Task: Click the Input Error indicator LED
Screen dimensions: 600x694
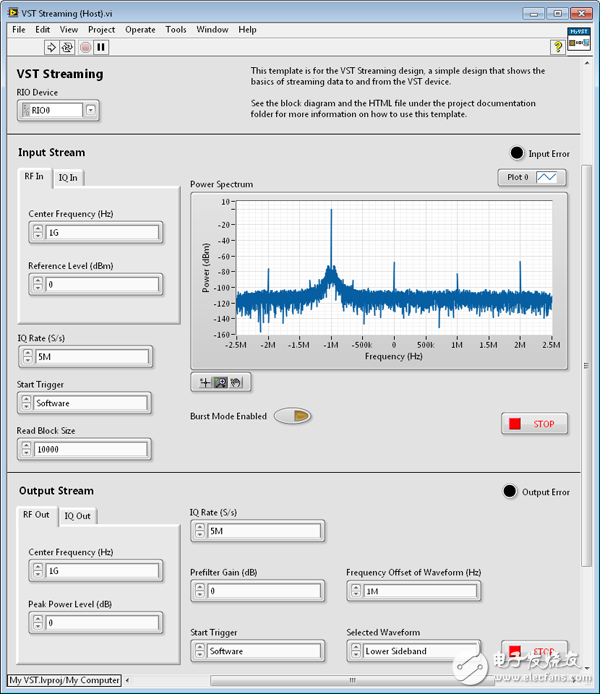Action: [516, 153]
